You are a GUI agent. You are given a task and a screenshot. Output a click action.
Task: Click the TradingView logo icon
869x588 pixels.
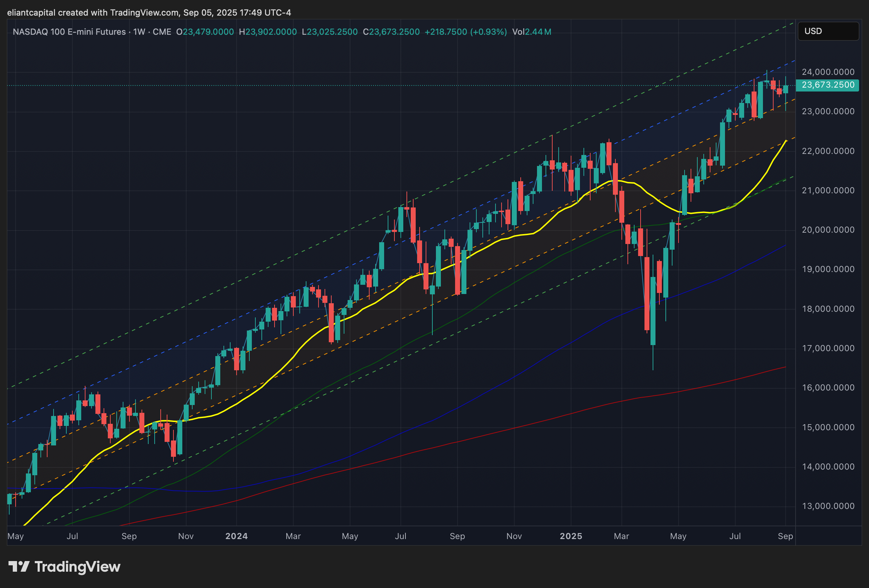(19, 566)
